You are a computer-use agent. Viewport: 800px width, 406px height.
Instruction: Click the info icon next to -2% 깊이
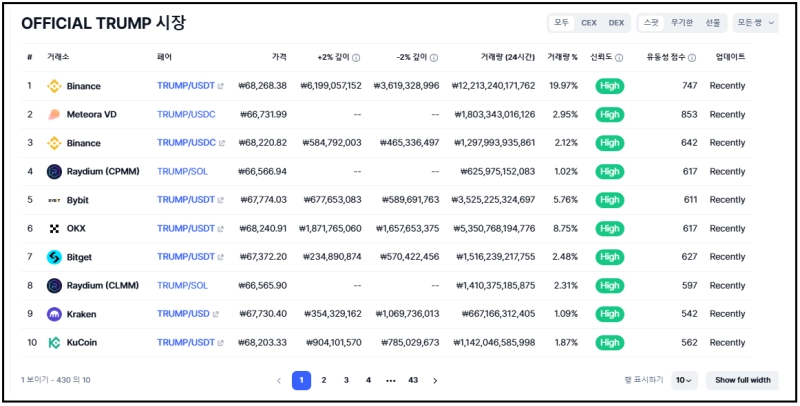pyautogui.click(x=434, y=58)
